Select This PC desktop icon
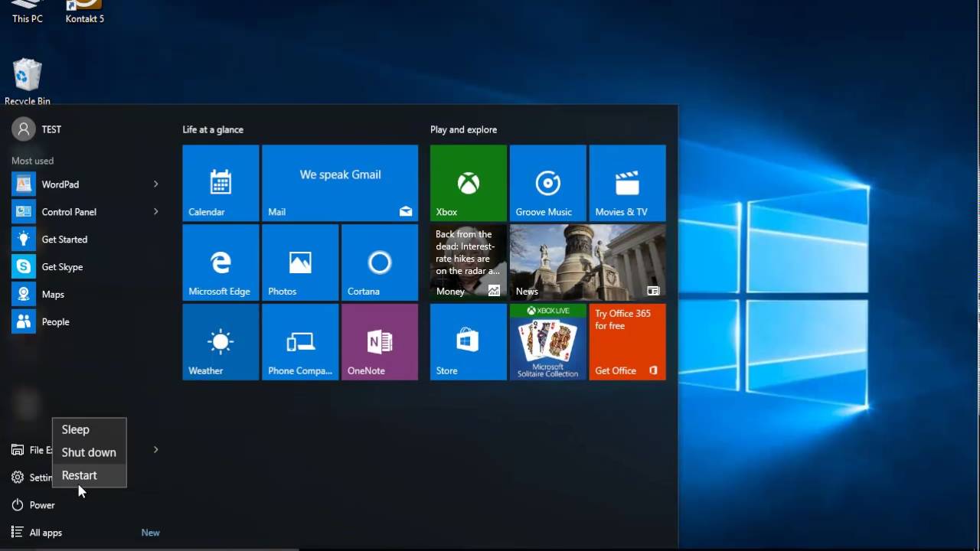Image resolution: width=980 pixels, height=551 pixels. [x=28, y=11]
